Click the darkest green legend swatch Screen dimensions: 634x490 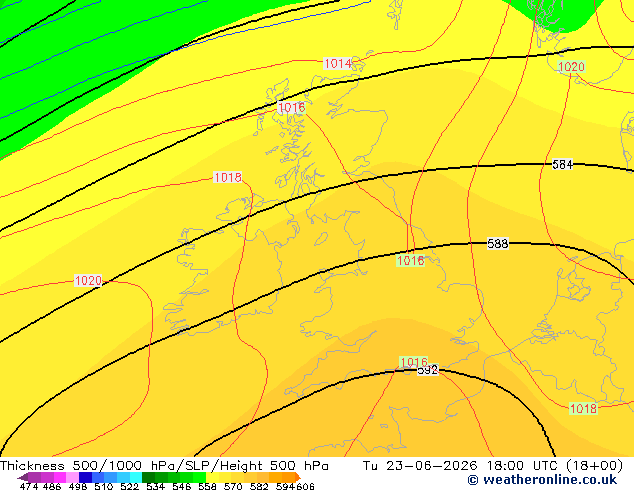pyautogui.click(x=148, y=477)
